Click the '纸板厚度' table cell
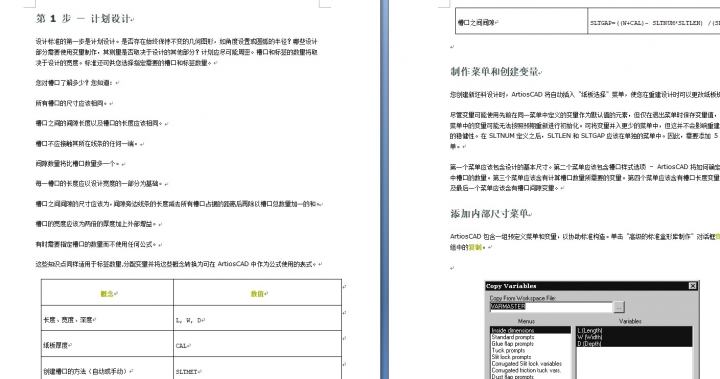The height and width of the screenshot is (379, 720). (x=107, y=345)
